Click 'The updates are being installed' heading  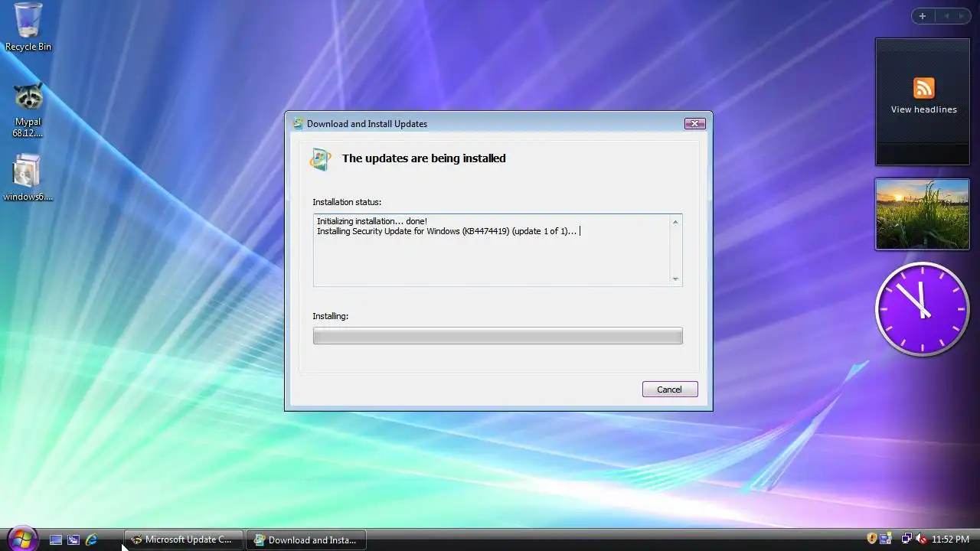423,158
